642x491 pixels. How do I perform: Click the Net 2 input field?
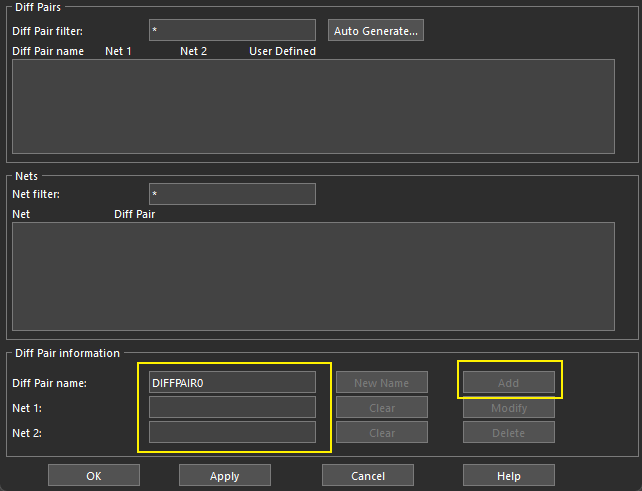(x=232, y=433)
